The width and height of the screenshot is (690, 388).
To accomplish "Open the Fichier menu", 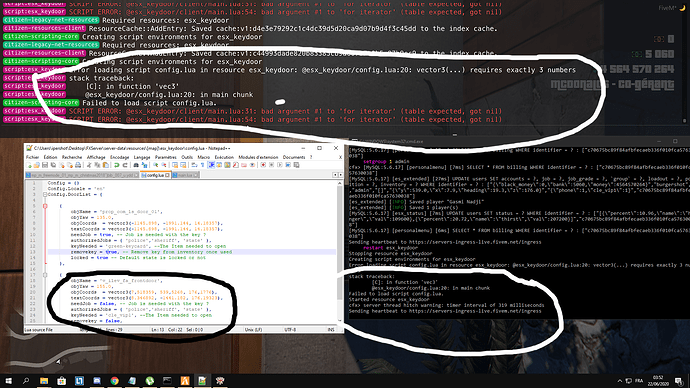I will click(x=32, y=157).
